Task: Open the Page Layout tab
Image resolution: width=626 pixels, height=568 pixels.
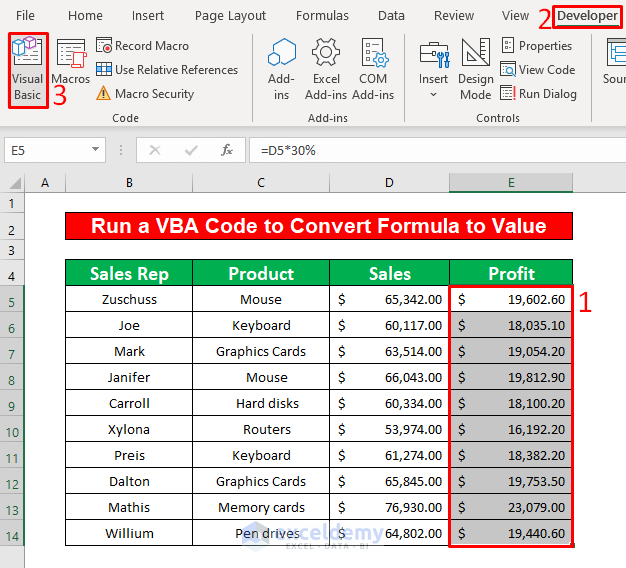Action: coord(230,16)
